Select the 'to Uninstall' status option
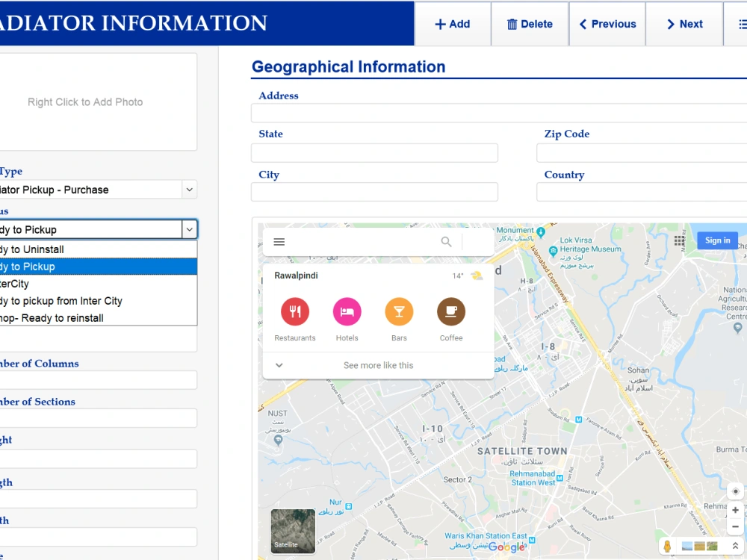The height and width of the screenshot is (560, 747). click(98, 249)
